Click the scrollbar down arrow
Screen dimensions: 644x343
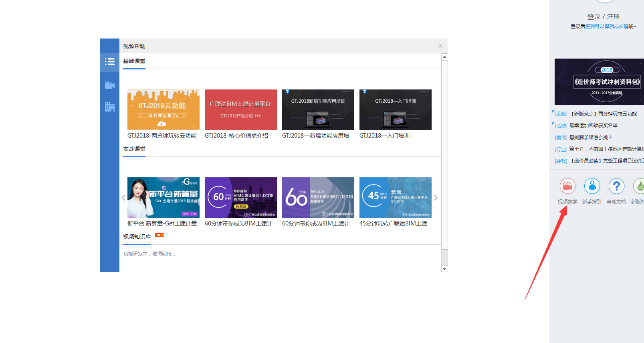[444, 269]
